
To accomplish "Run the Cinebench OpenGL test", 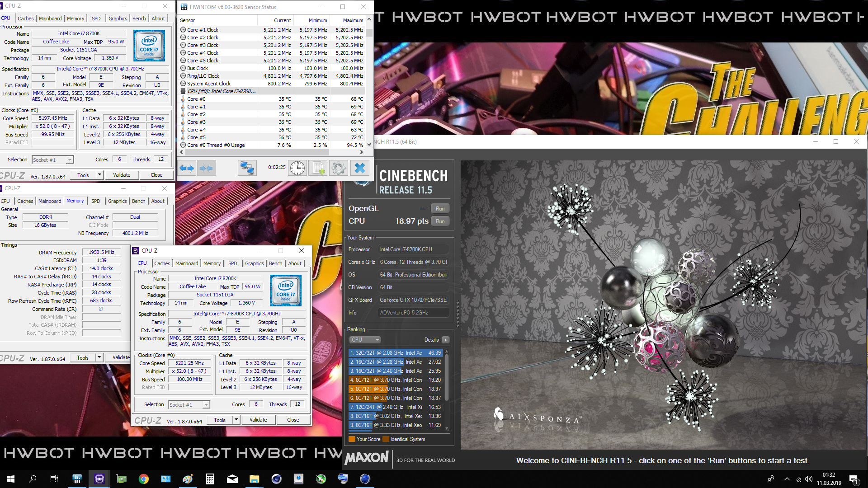I will (440, 209).
